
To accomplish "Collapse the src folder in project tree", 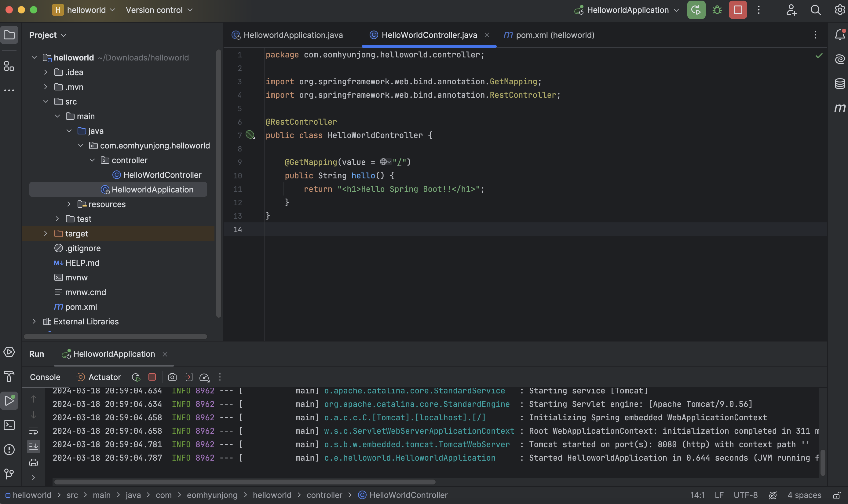I will (46, 101).
